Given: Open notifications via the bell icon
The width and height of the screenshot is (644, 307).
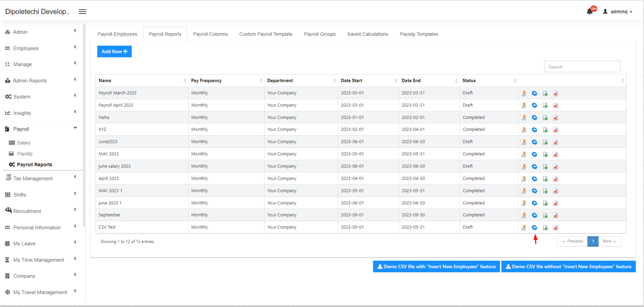Looking at the screenshot, I should pyautogui.click(x=589, y=11).
